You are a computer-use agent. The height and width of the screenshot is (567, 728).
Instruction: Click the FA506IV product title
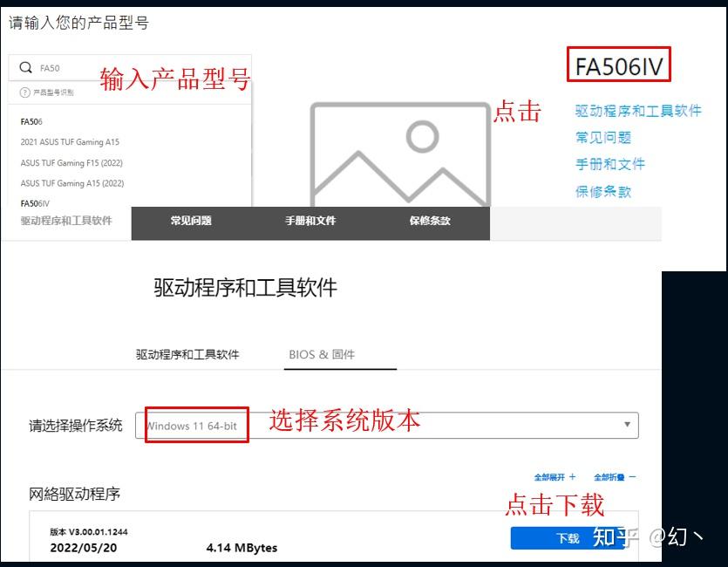[x=619, y=65]
